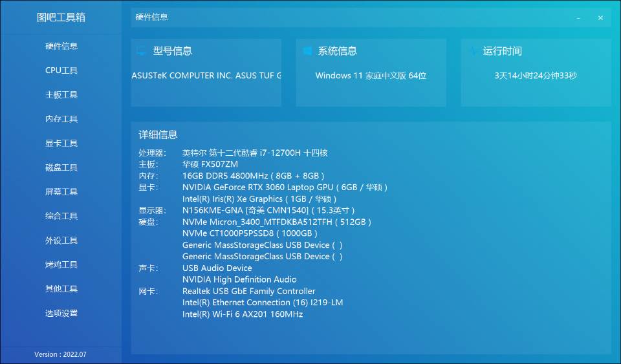Click the monitor icon beside 型号信息
Screen dimensions: 621x364
142,50
